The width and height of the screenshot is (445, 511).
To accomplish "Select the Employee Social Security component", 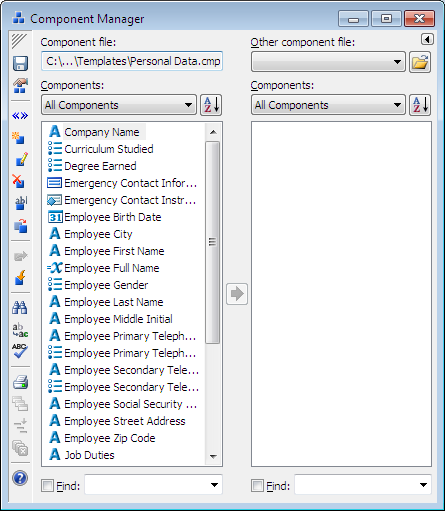I will [123, 404].
